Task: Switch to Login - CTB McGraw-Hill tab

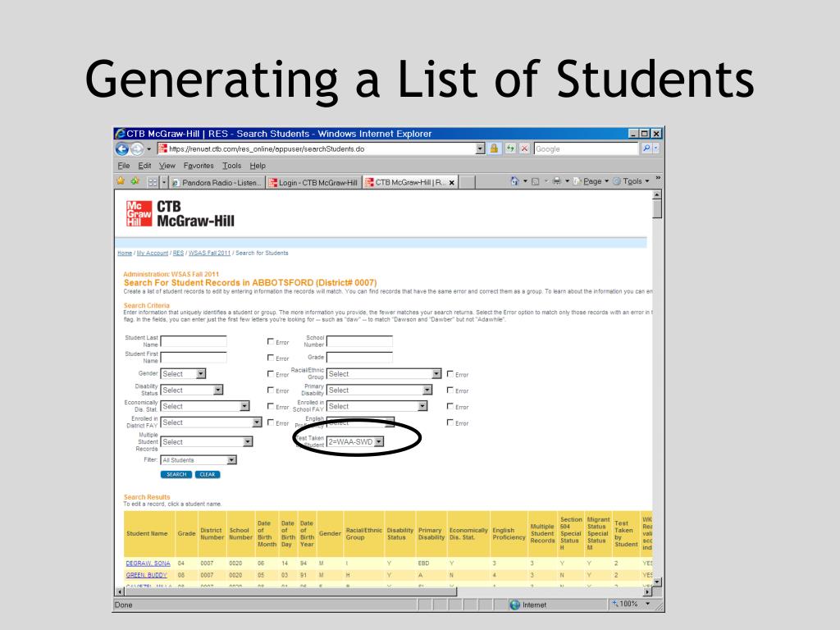Action: [313, 183]
